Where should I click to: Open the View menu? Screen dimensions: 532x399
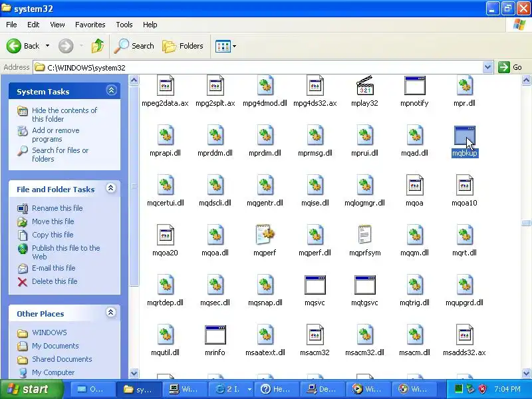click(x=57, y=25)
